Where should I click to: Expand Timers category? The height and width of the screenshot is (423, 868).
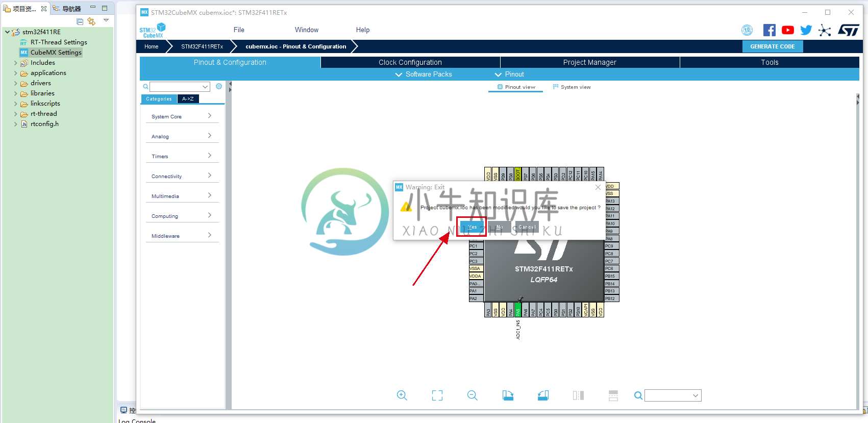[x=182, y=156]
